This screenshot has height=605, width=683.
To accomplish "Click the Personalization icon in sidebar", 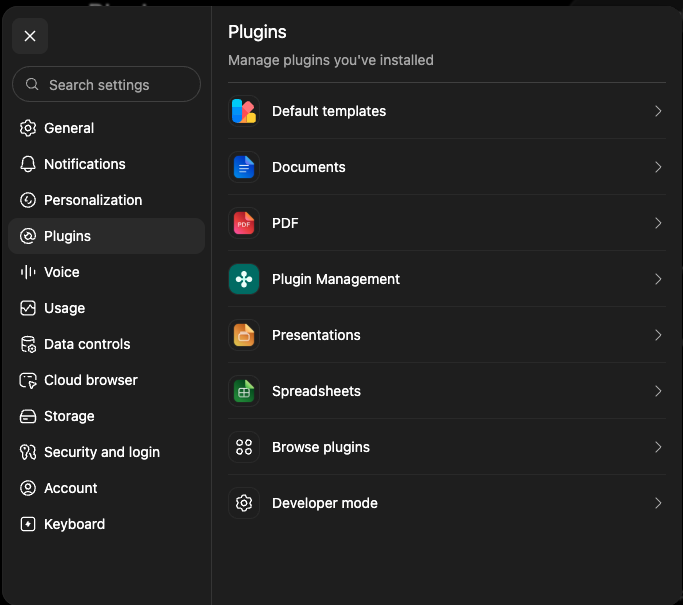I will point(28,200).
